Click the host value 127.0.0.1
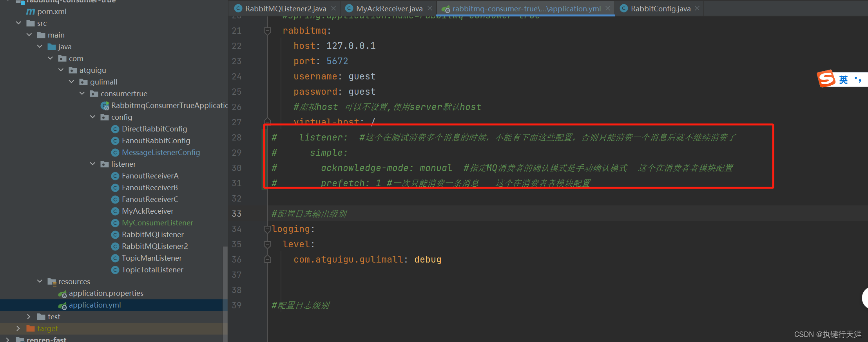Screen dimensions: 868x342 [x=351, y=46]
